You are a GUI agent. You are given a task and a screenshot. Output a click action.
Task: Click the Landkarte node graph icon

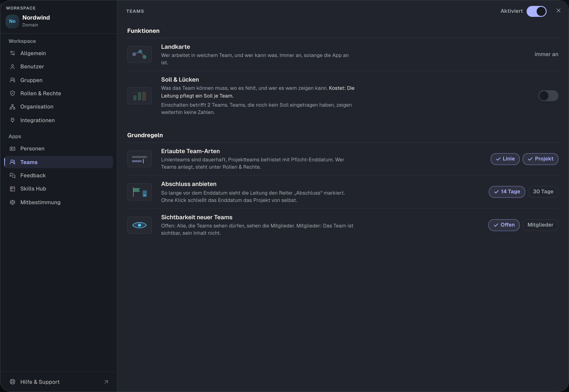pyautogui.click(x=139, y=54)
